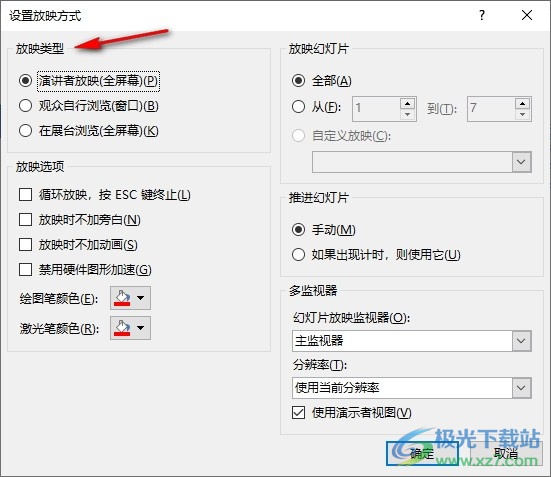Image resolution: width=551 pixels, height=477 pixels.
Task: Close the 设置放映方式 dialog
Action: click(527, 15)
